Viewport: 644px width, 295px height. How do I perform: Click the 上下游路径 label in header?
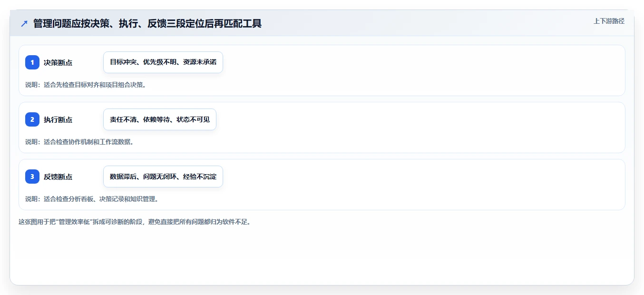609,21
